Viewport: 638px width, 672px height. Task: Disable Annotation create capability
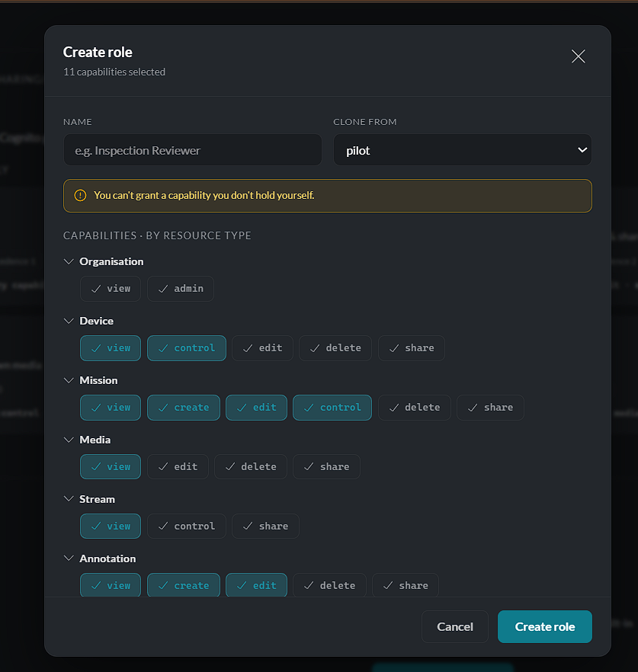(184, 585)
